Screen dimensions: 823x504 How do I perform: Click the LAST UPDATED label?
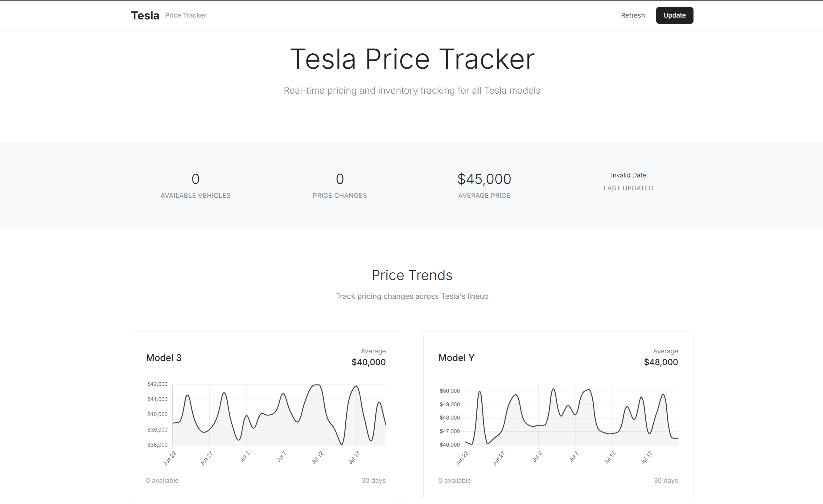(x=628, y=188)
